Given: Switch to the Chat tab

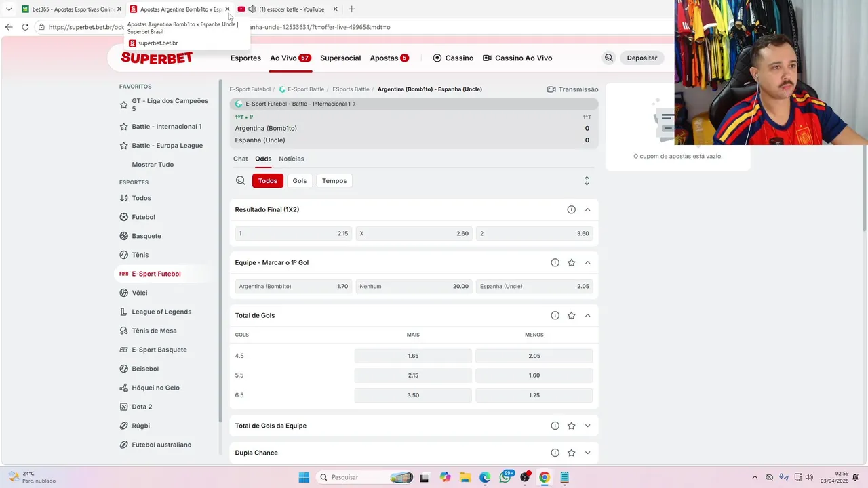Looking at the screenshot, I should click(241, 159).
